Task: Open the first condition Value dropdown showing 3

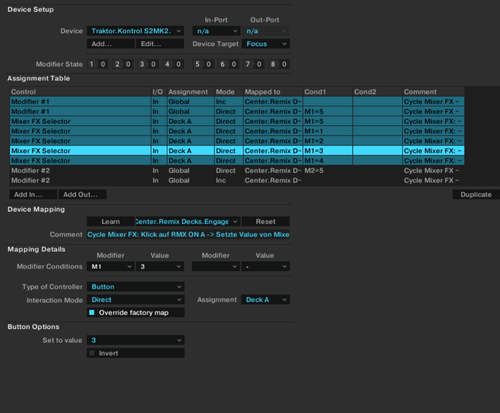Action: (160, 266)
